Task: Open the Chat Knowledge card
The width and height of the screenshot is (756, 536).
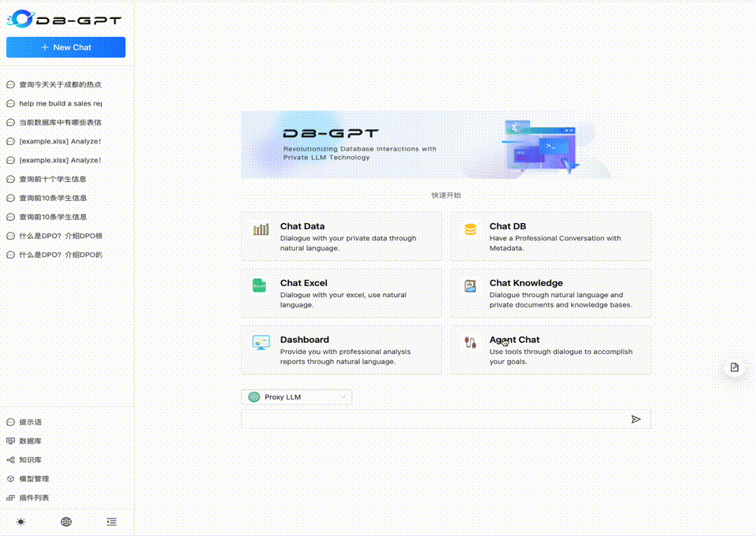Action: point(550,293)
